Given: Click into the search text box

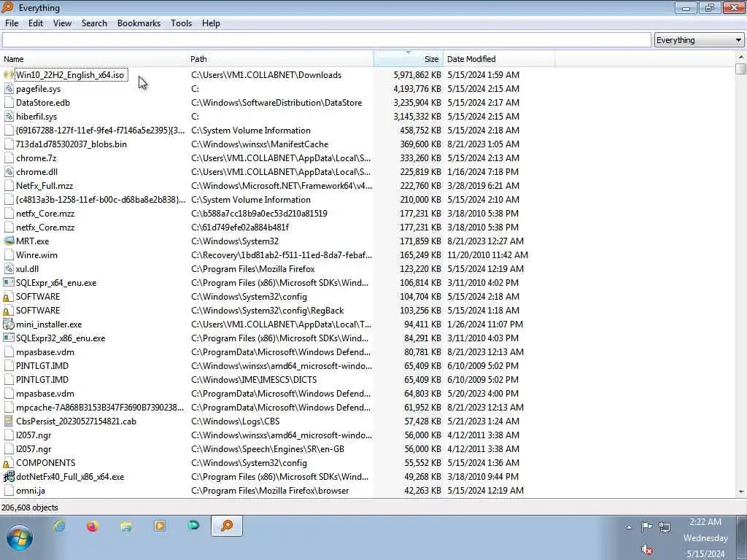Looking at the screenshot, I should click(x=326, y=40).
